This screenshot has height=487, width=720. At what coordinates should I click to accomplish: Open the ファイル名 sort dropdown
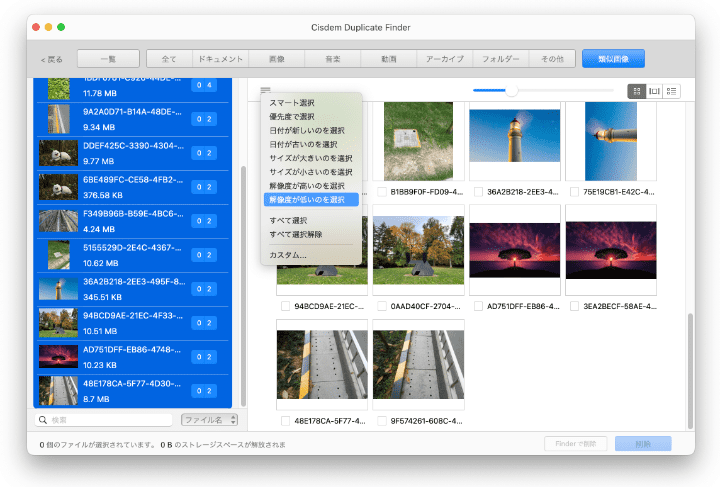coord(209,420)
